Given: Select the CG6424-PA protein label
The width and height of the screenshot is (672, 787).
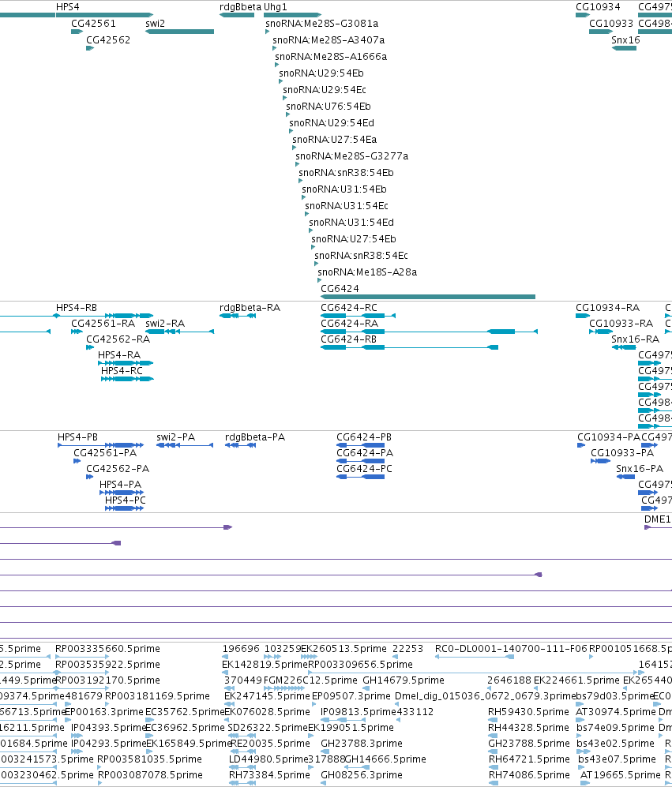Looking at the screenshot, I should (x=365, y=453).
